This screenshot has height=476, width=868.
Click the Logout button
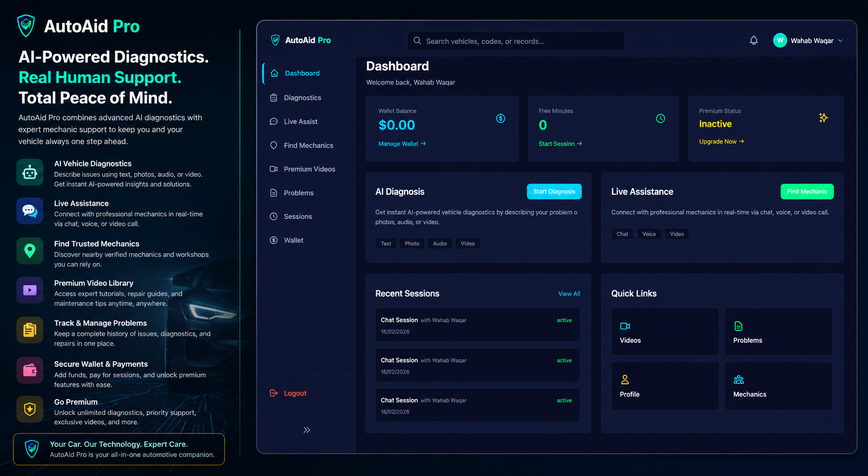288,393
